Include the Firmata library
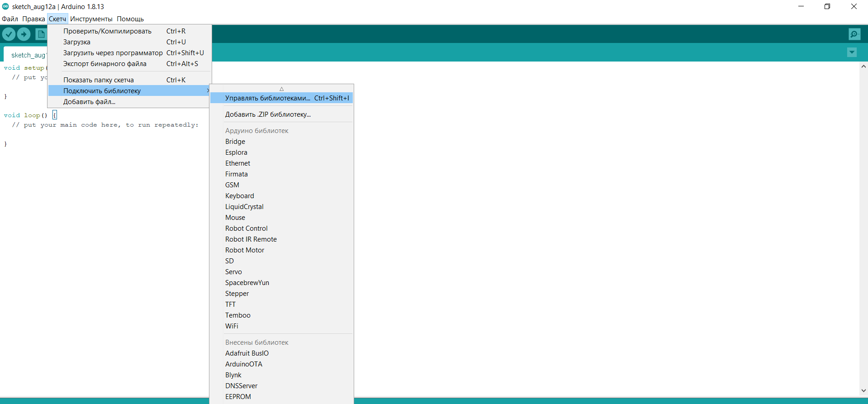This screenshot has height=404, width=868. [281, 174]
